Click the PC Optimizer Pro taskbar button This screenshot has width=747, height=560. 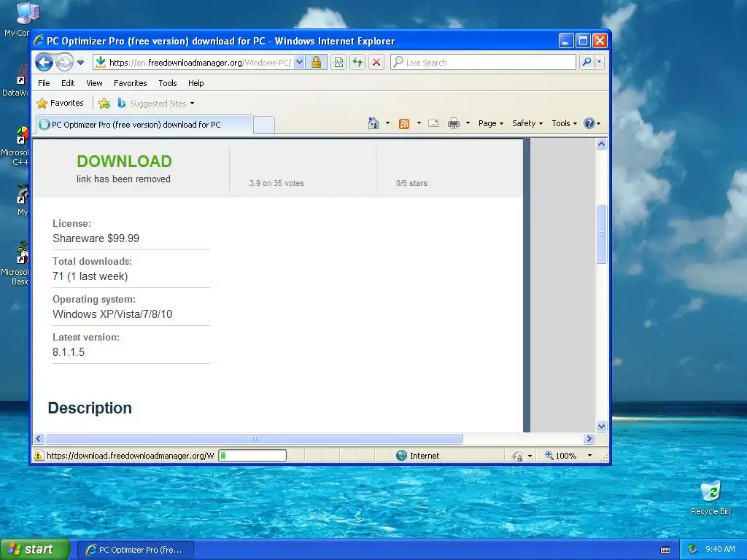[x=135, y=550]
